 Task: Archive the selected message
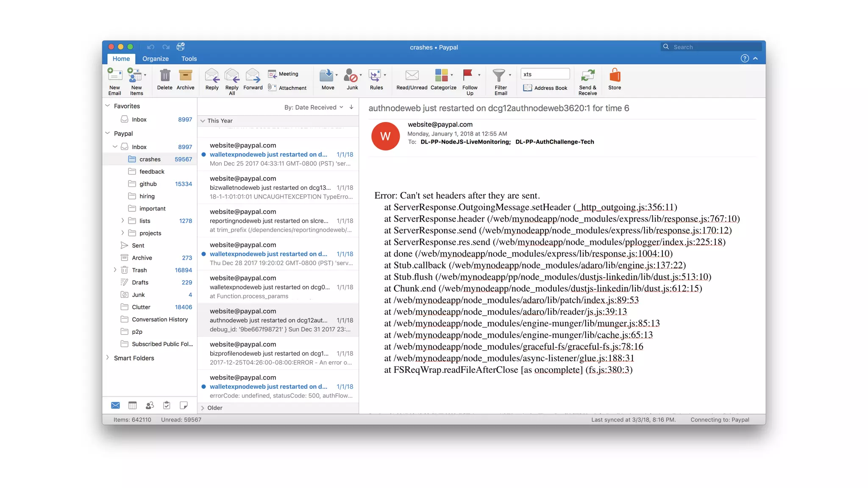click(185, 76)
